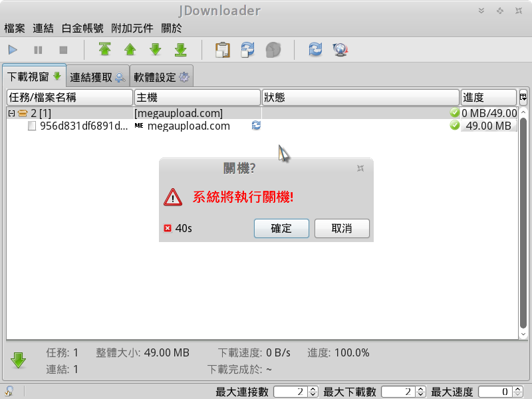Pause downloads with the pause icon
Viewport: 532px width, 399px height.
[x=38, y=50]
